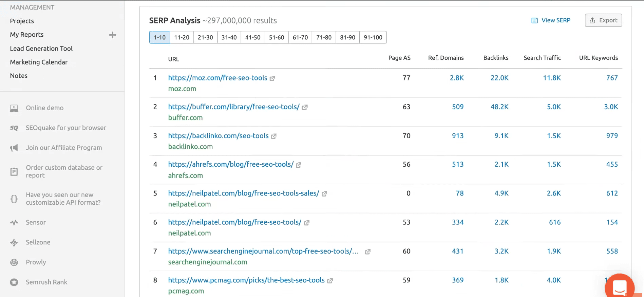Image resolution: width=644 pixels, height=297 pixels.
Task: Open Marketing Calendar
Action: pyautogui.click(x=39, y=62)
